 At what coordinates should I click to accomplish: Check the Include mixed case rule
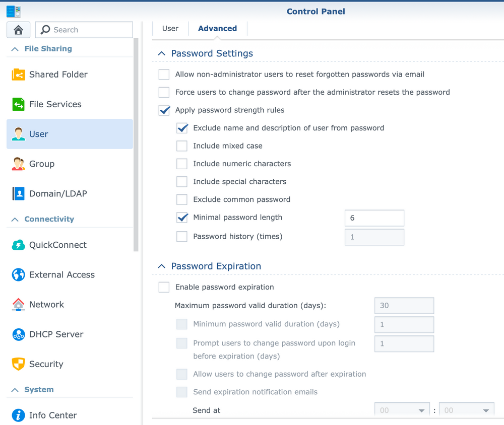[182, 146]
